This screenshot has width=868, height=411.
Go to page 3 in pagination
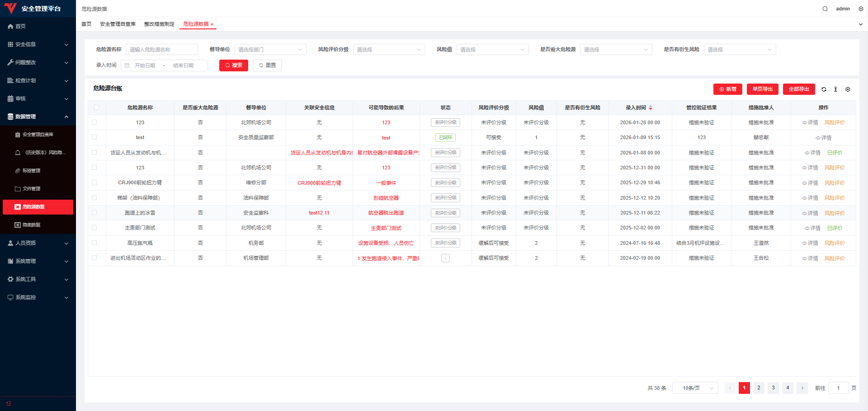click(773, 388)
